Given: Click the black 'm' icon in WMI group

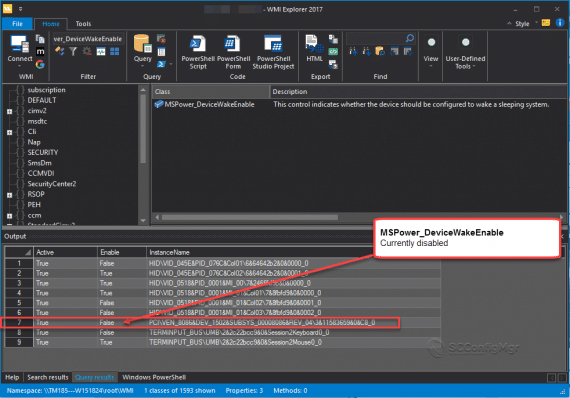Looking at the screenshot, I should pos(40,52).
